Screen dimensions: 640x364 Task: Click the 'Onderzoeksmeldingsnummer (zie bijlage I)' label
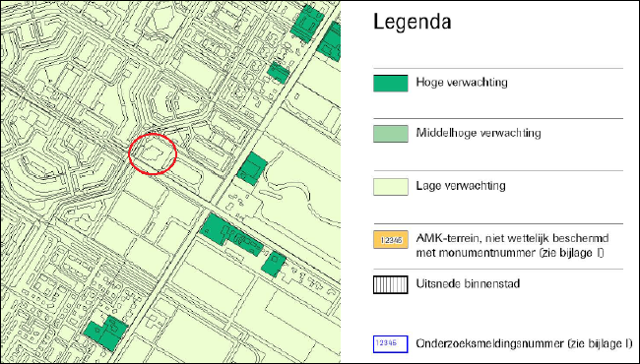pos(524,343)
